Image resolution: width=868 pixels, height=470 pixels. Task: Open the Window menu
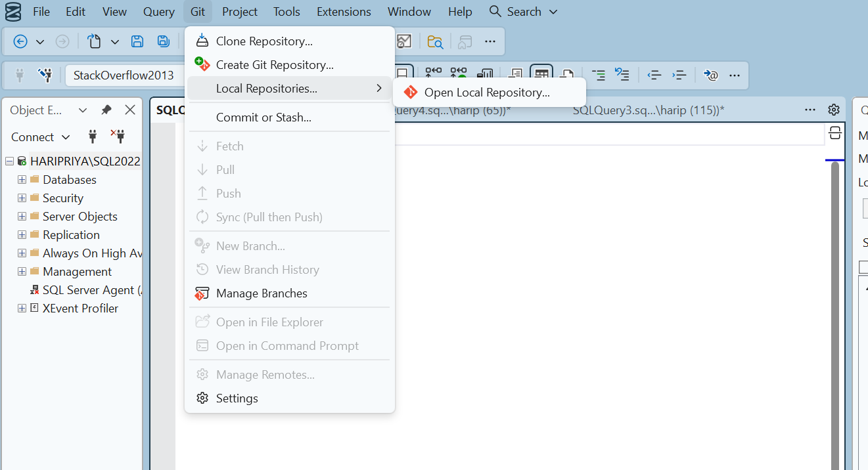409,12
